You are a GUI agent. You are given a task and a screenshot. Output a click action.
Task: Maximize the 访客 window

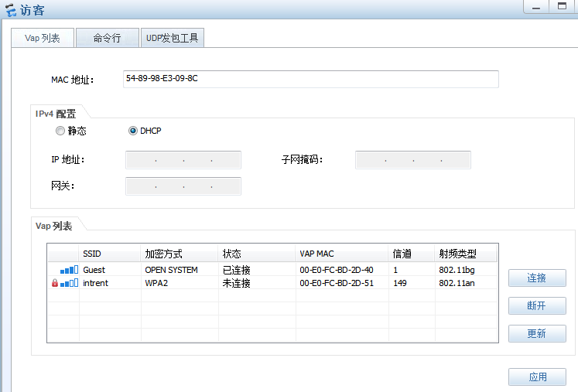(563, 6)
